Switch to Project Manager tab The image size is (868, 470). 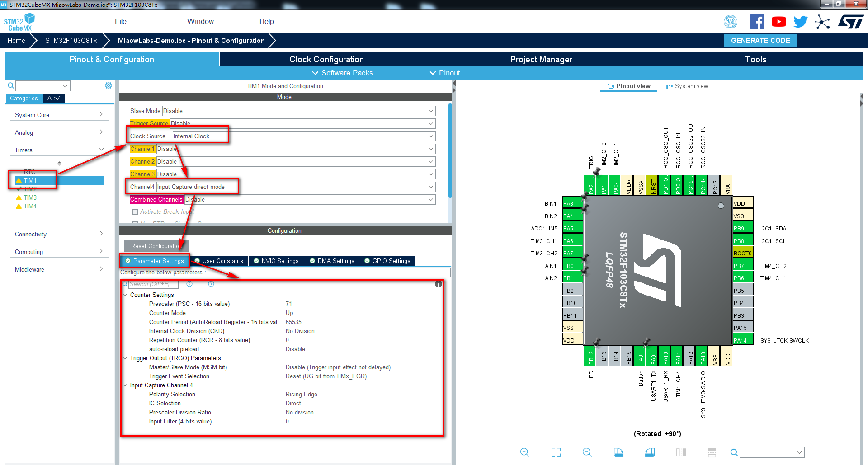tap(541, 59)
